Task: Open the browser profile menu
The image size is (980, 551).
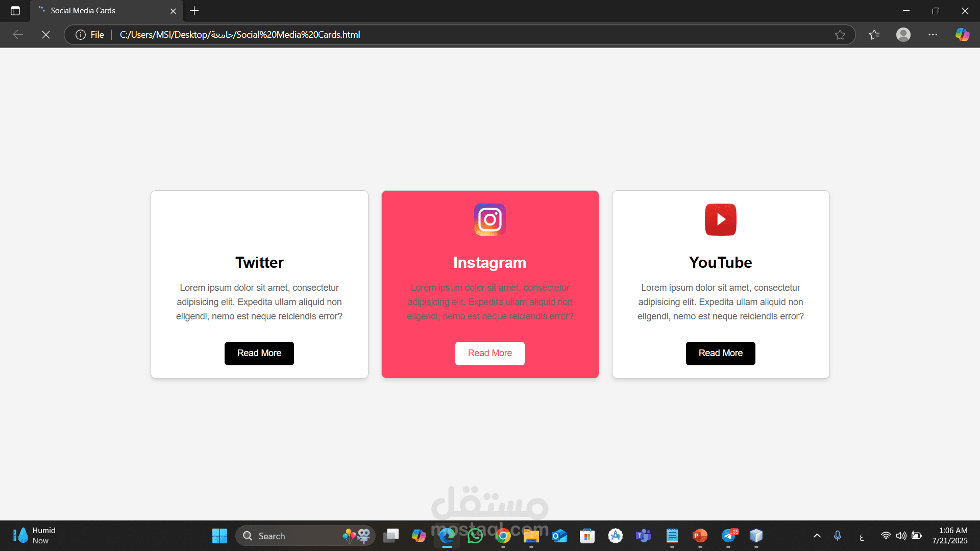Action: click(x=903, y=35)
